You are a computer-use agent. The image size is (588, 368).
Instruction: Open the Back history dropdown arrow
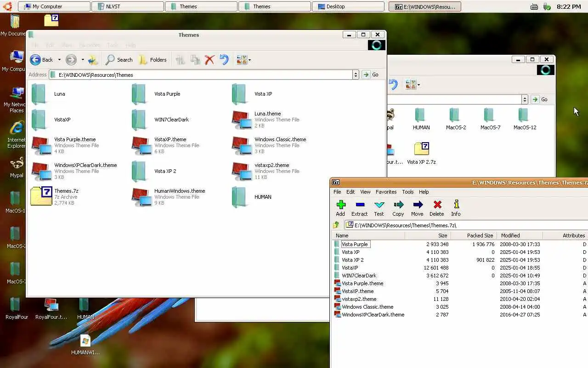59,60
